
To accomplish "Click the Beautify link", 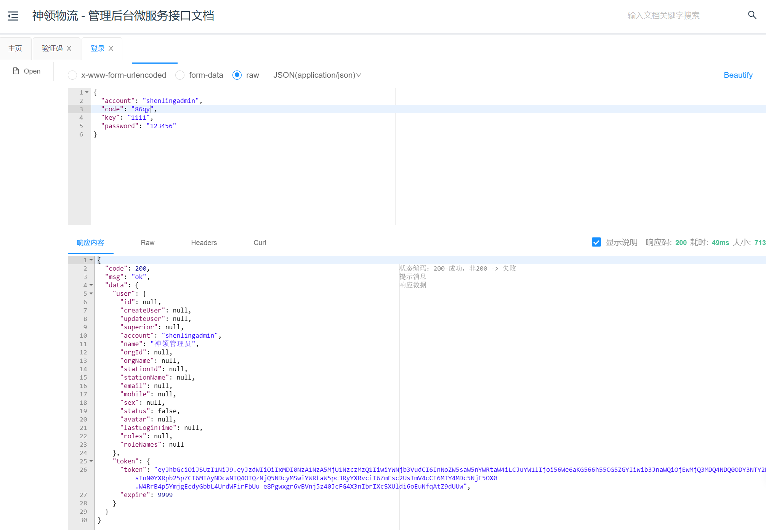I will pyautogui.click(x=738, y=75).
